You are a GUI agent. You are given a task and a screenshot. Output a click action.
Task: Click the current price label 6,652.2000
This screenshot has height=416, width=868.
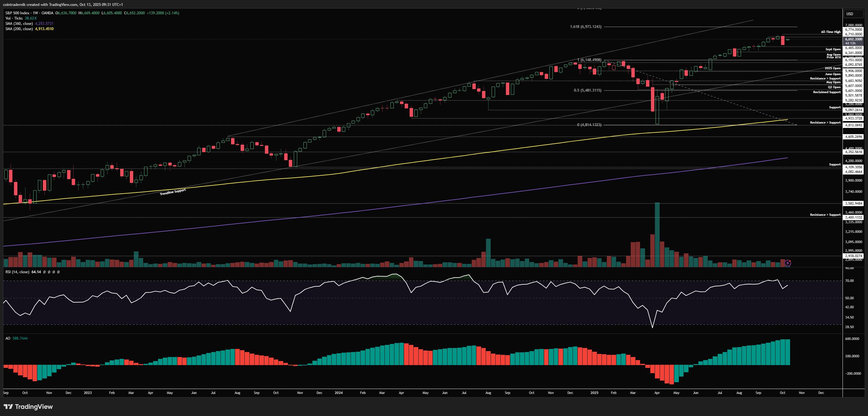click(853, 39)
